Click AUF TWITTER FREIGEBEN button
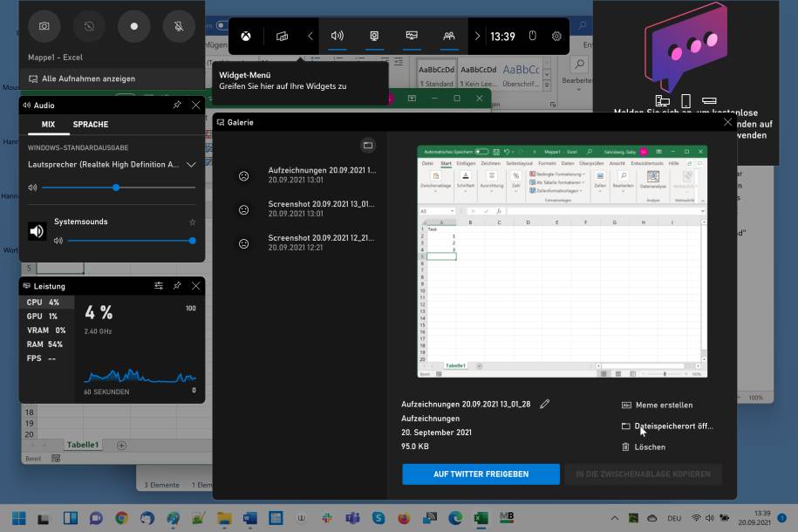 [481, 474]
